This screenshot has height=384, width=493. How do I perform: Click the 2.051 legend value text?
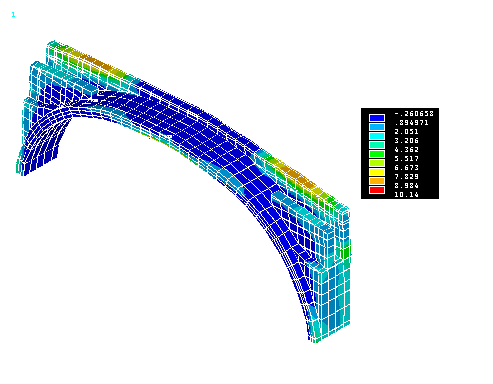[x=406, y=132]
